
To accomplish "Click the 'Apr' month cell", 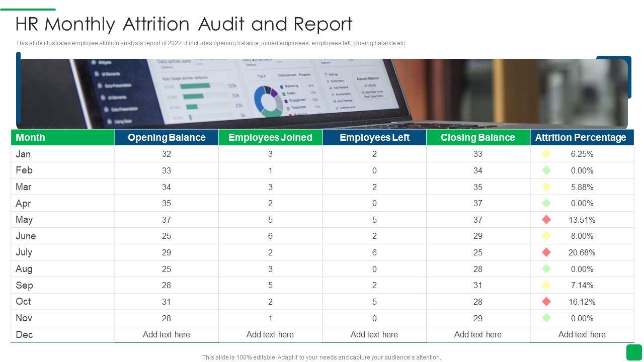I will pyautogui.click(x=63, y=203).
